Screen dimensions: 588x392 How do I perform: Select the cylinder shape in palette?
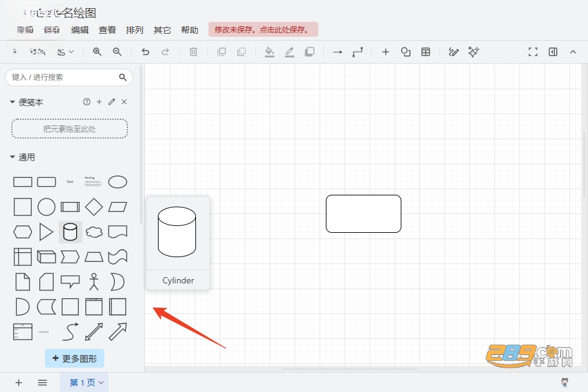pyautogui.click(x=70, y=232)
